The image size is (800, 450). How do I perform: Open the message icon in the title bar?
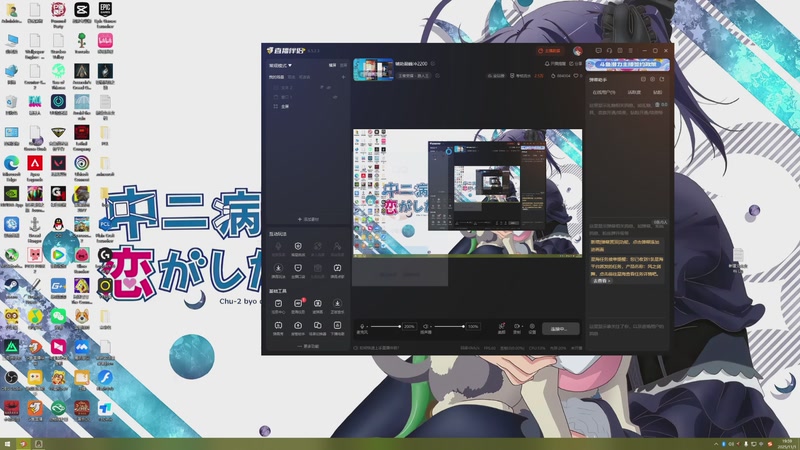click(598, 51)
